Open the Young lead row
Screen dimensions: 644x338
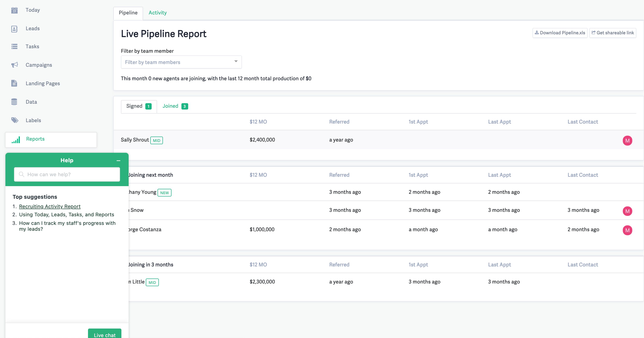(386, 192)
